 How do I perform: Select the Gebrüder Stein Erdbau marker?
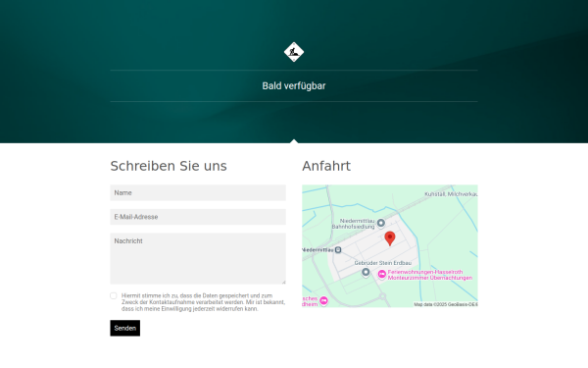coord(366,272)
